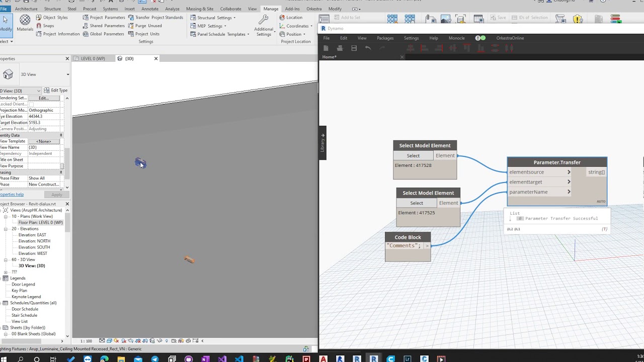This screenshot has height=362, width=644.
Task: Select Stair Schedule in Project Browser
Action: (24, 315)
